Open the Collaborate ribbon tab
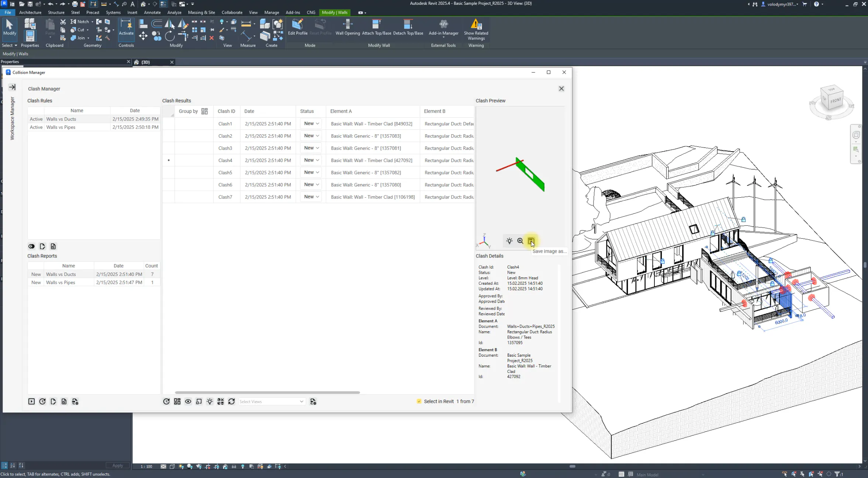Image resolution: width=868 pixels, height=478 pixels. point(232,13)
